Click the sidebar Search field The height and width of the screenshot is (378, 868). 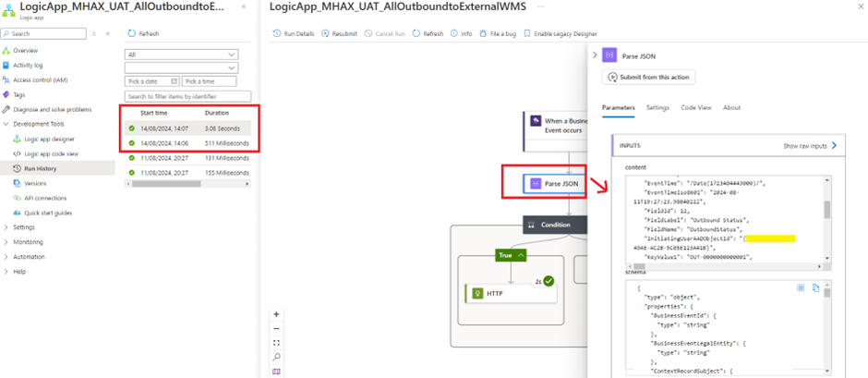43,34
